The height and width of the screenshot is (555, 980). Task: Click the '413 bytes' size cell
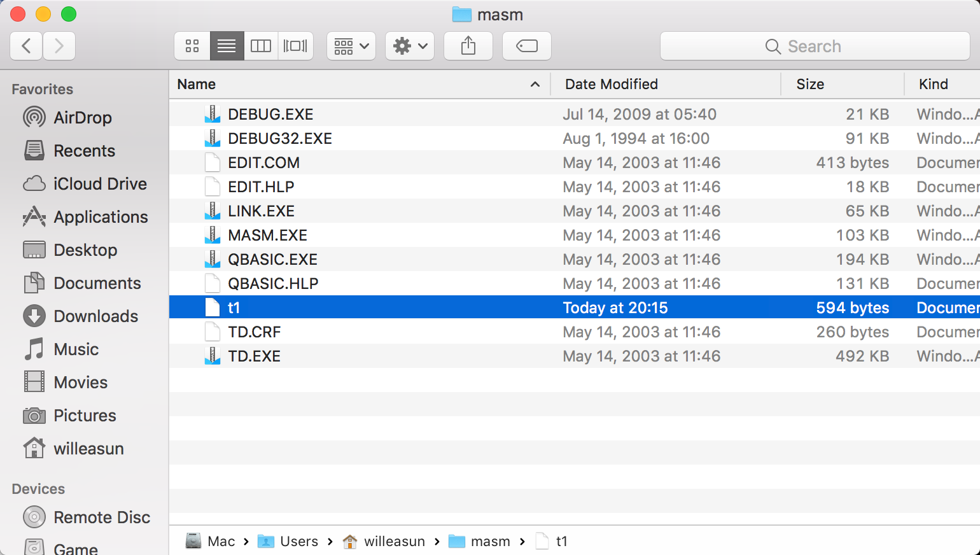pyautogui.click(x=853, y=163)
